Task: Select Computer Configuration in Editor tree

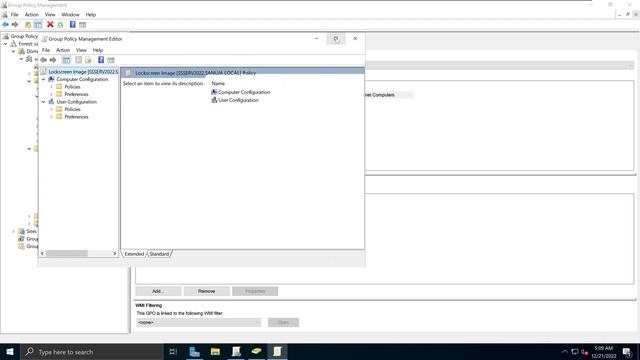Action: click(82, 79)
